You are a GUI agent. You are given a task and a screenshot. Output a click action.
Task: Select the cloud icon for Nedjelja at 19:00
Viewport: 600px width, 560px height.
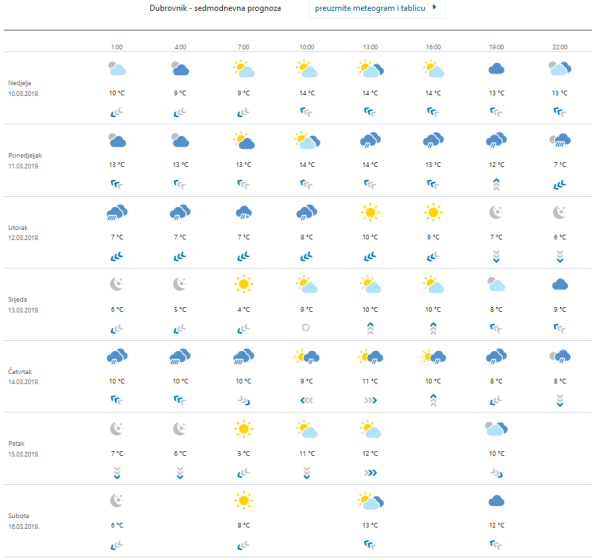[496, 69]
